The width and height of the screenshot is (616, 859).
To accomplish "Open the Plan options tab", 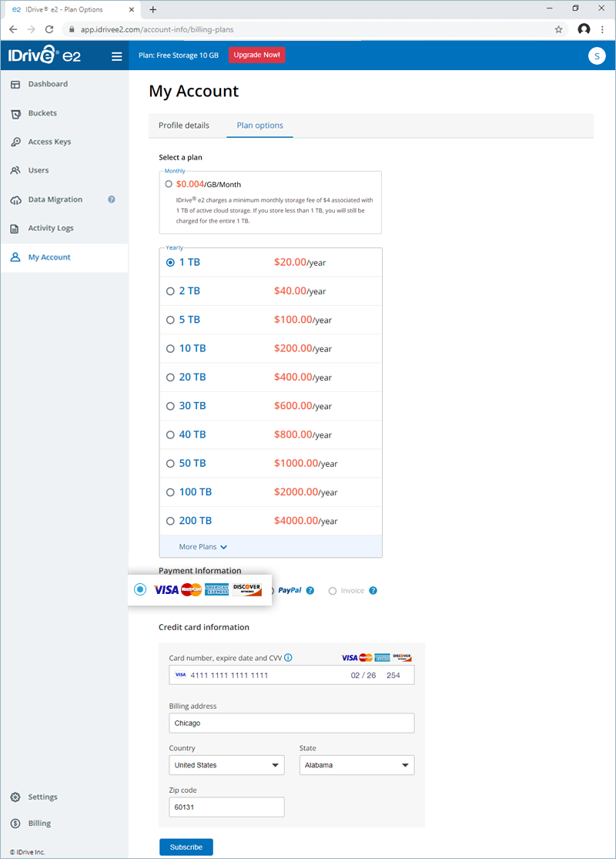I will 259,125.
